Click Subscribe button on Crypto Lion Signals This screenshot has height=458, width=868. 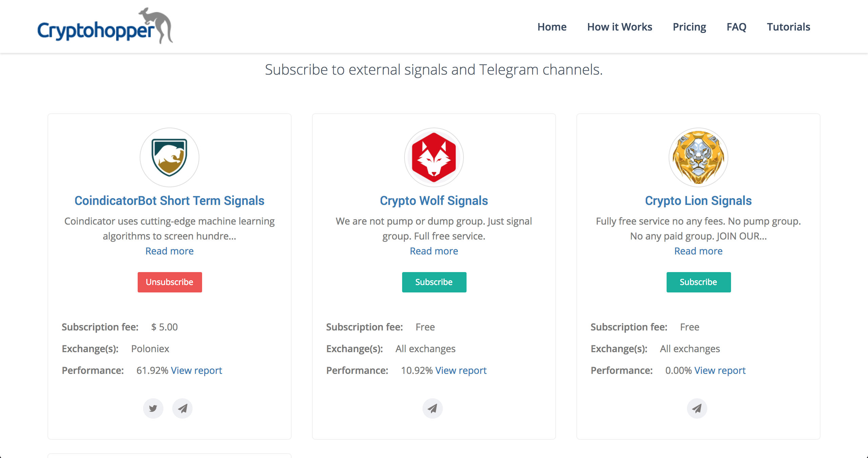click(698, 282)
